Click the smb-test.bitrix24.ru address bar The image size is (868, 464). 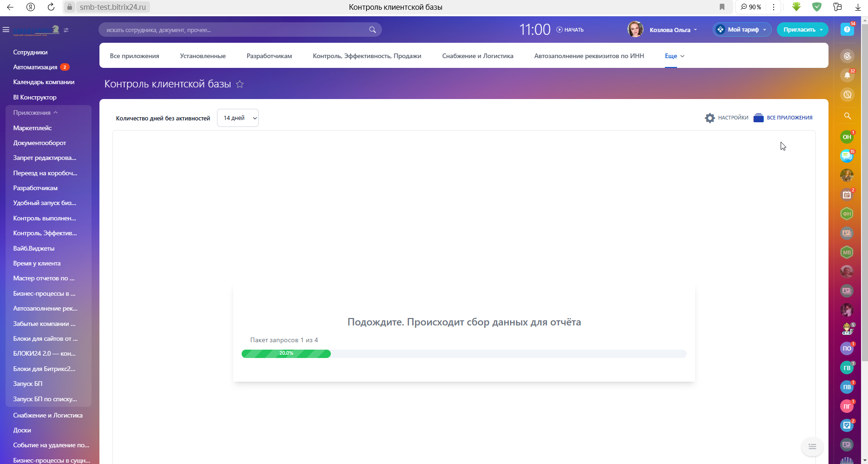(112, 7)
